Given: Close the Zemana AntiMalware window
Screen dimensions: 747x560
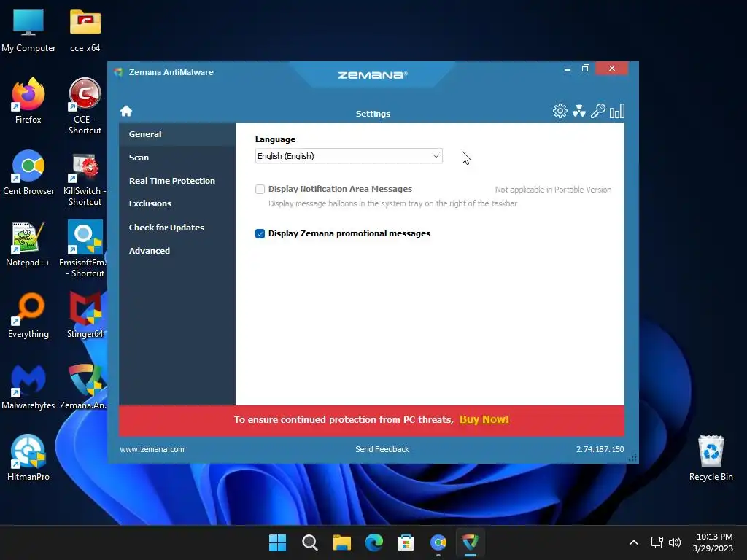Looking at the screenshot, I should tap(612, 69).
